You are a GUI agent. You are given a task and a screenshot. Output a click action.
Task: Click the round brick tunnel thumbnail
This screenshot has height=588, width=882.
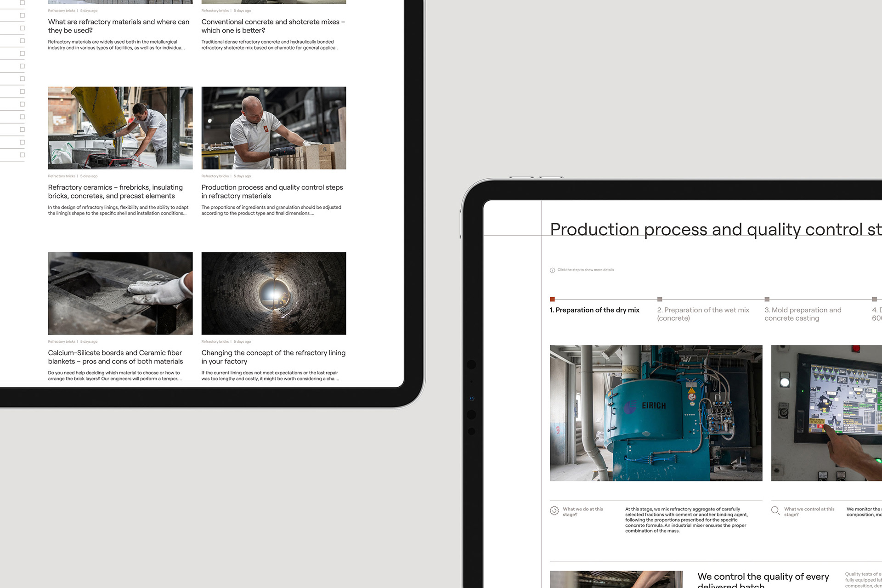[274, 293]
